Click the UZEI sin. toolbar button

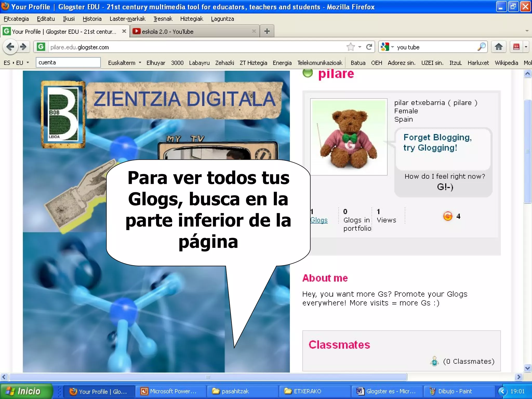(432, 63)
